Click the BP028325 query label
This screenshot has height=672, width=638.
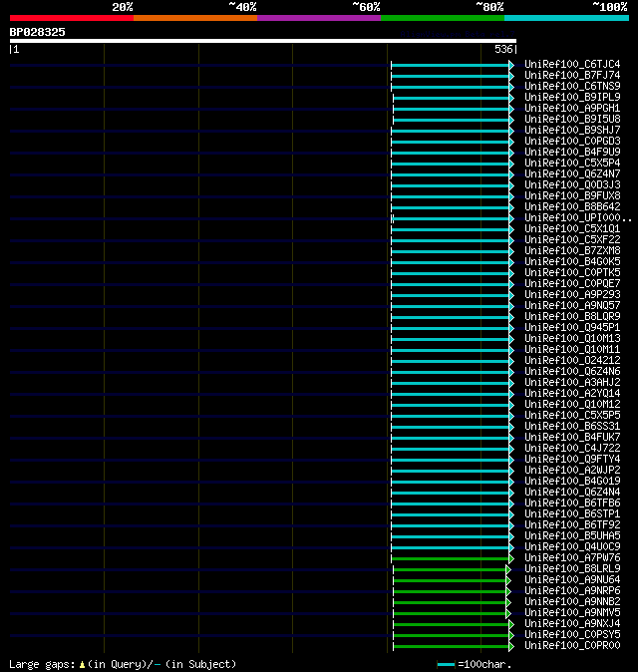tap(37, 32)
